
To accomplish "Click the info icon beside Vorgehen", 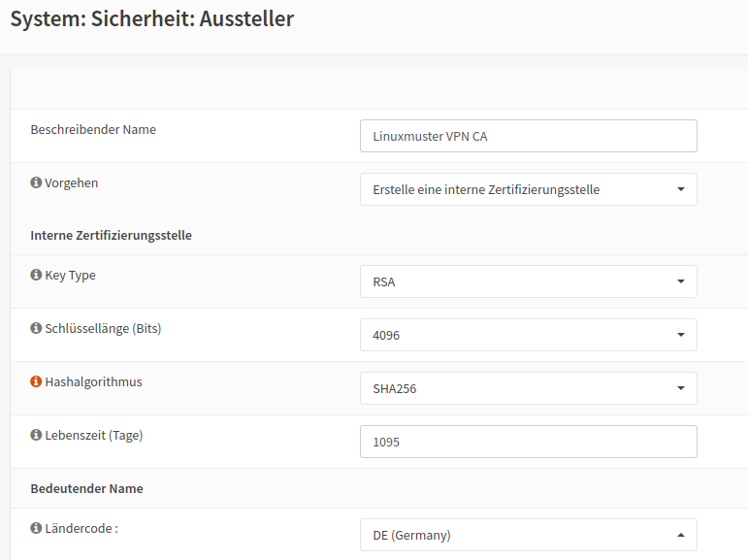I will tap(36, 182).
